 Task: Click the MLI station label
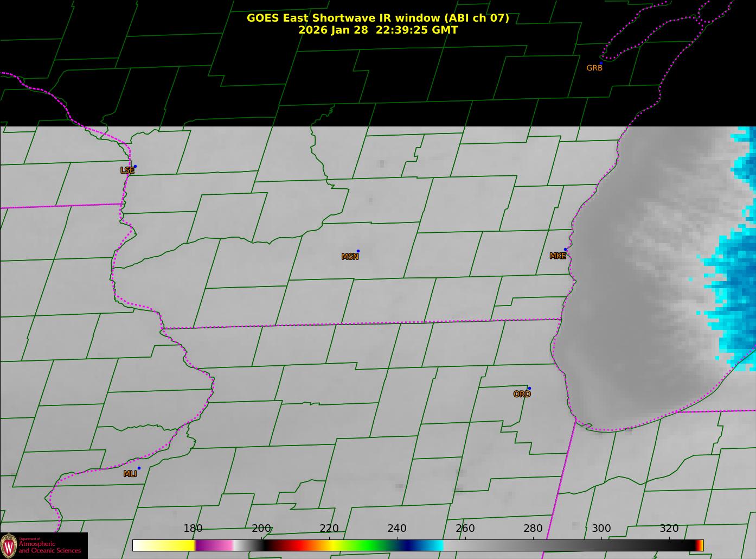coord(130,474)
